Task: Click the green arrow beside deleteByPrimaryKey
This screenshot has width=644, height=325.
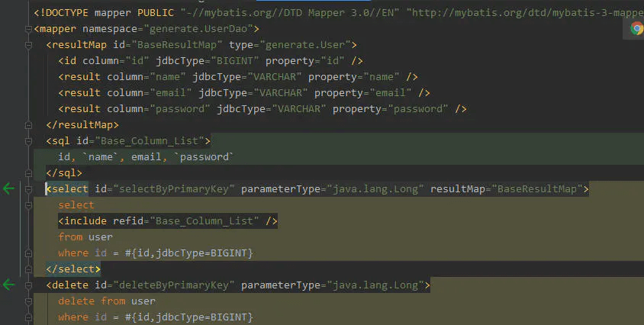Action: click(x=9, y=285)
